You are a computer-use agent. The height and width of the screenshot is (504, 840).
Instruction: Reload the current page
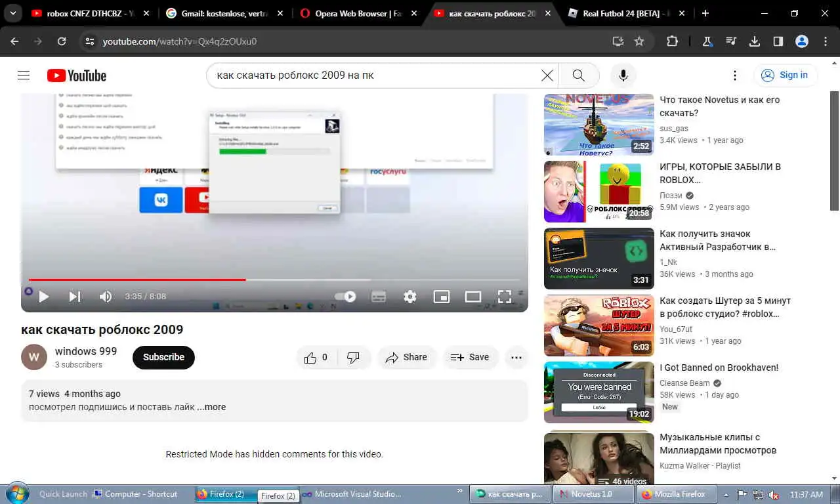(62, 41)
